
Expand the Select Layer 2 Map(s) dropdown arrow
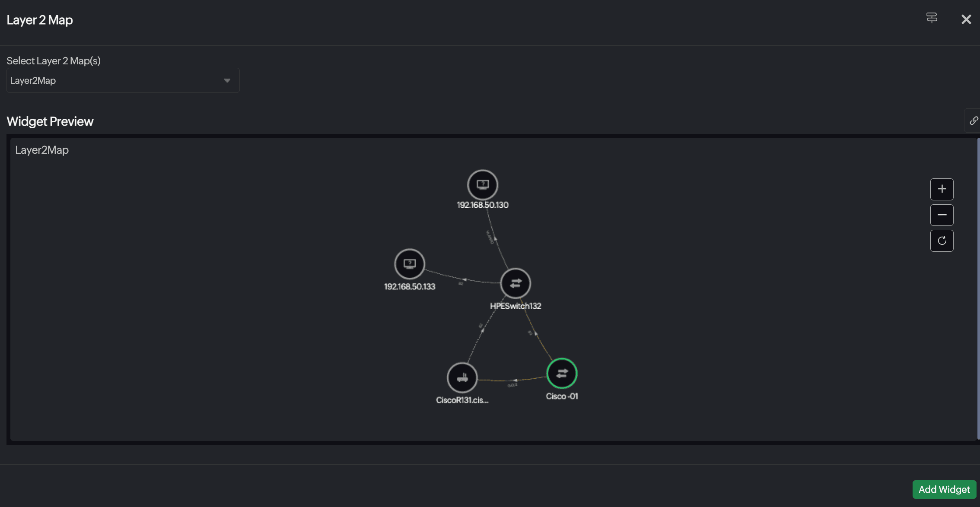227,80
